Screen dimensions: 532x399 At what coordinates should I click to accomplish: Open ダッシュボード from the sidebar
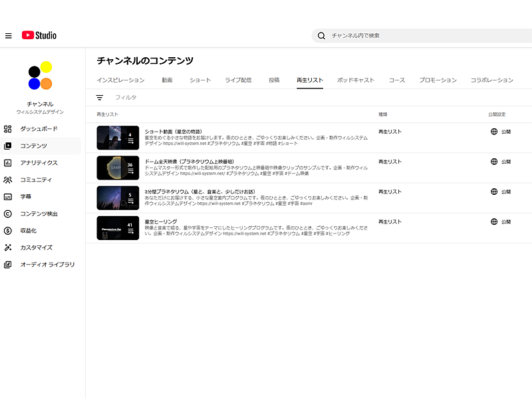(39, 128)
